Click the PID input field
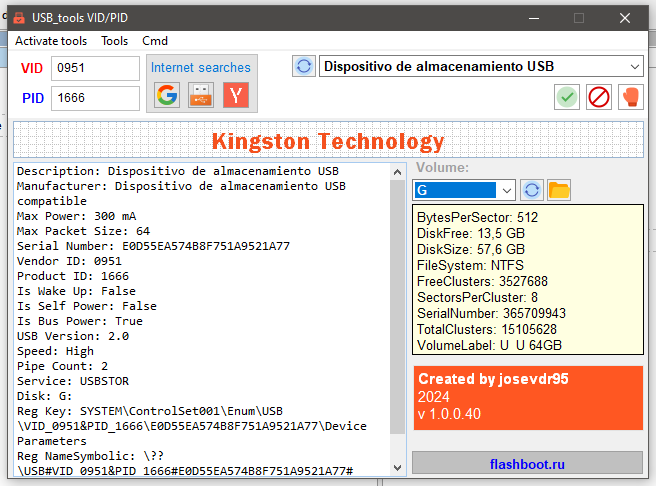The image size is (656, 486). point(95,98)
